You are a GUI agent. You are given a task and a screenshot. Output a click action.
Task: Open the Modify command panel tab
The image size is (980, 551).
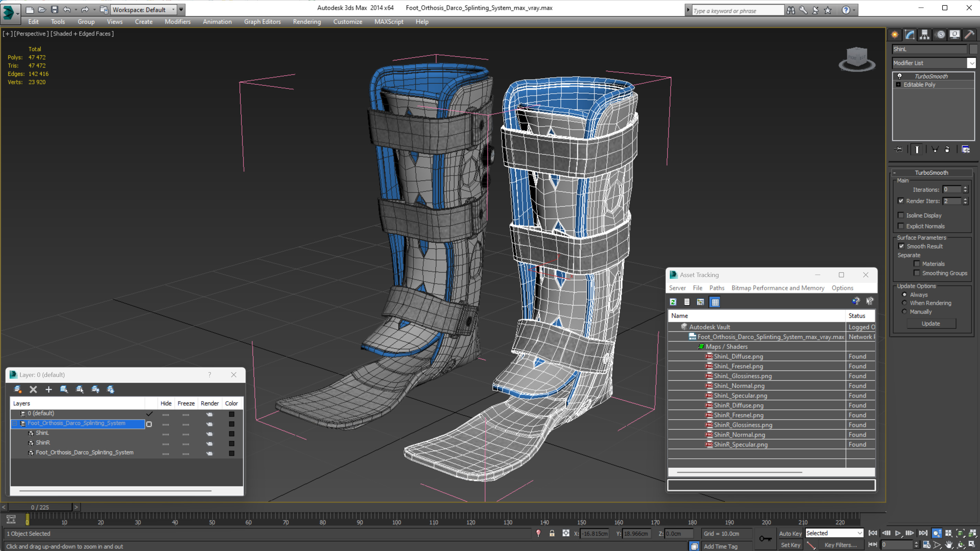click(910, 35)
